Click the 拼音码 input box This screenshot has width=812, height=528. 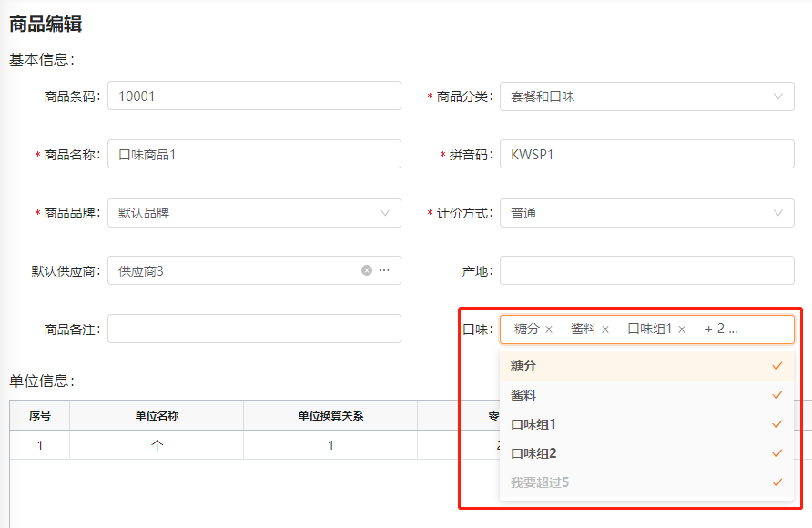click(647, 154)
